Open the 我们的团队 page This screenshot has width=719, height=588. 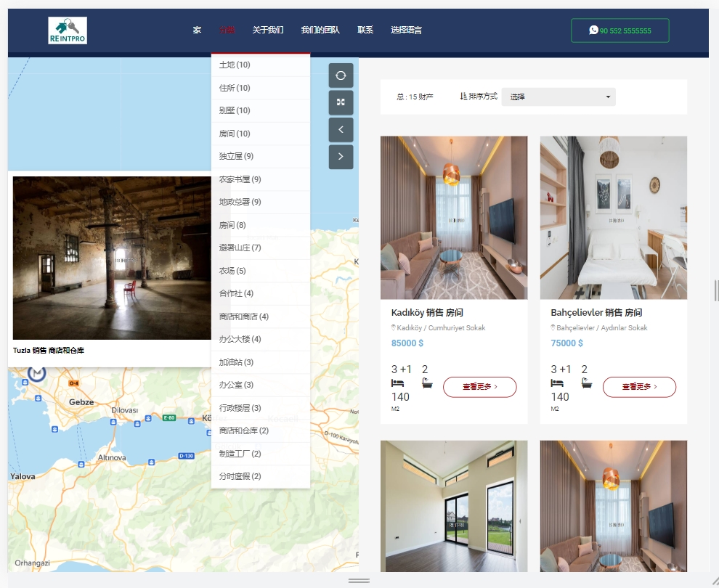coord(320,30)
